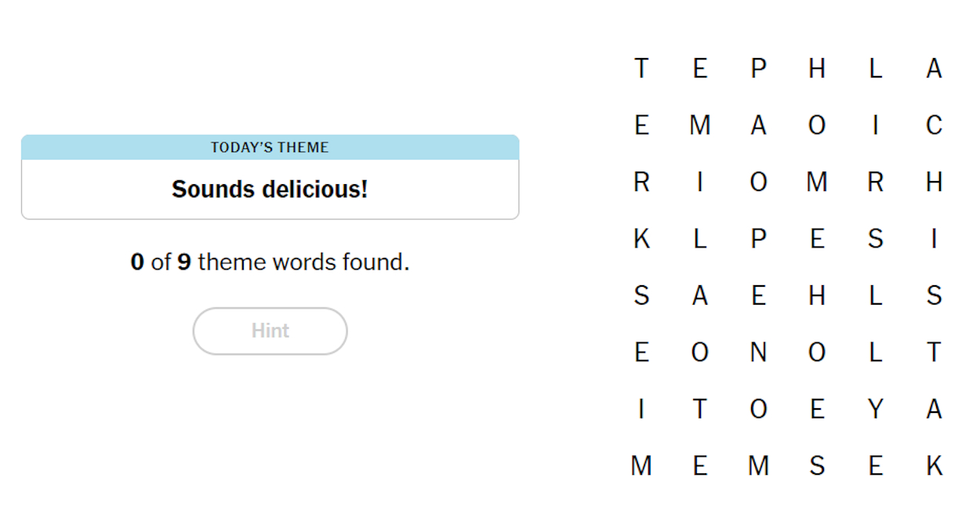Click the letter M beginning the bottom row
The image size is (980, 532).
point(641,465)
